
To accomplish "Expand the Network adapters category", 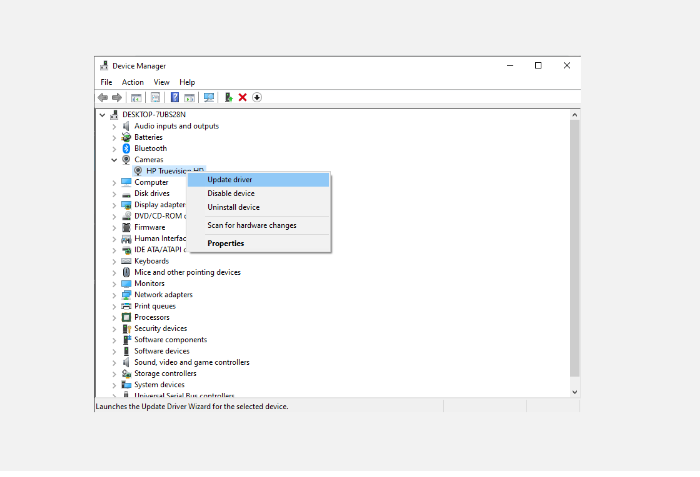I will coord(114,295).
